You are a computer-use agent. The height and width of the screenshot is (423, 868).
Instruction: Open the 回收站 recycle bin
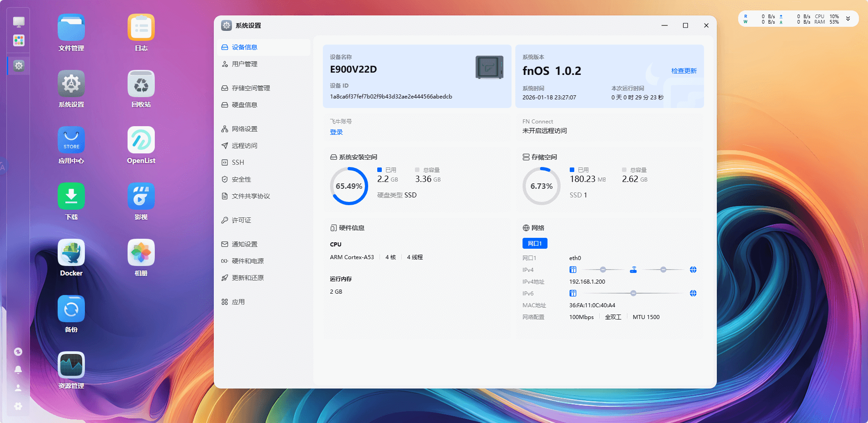(141, 84)
